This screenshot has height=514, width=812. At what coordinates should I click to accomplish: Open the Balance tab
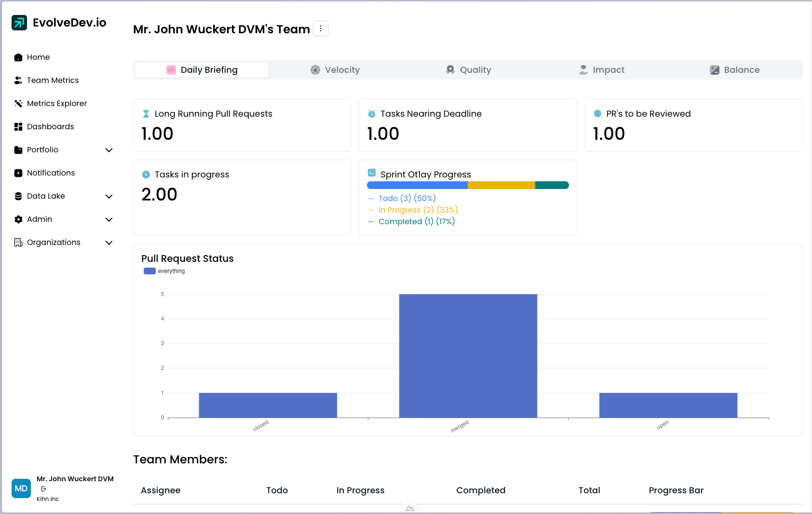click(734, 70)
